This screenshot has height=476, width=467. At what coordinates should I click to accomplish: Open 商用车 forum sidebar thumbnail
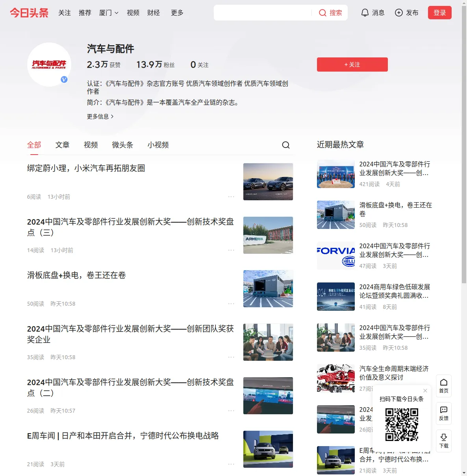336,297
